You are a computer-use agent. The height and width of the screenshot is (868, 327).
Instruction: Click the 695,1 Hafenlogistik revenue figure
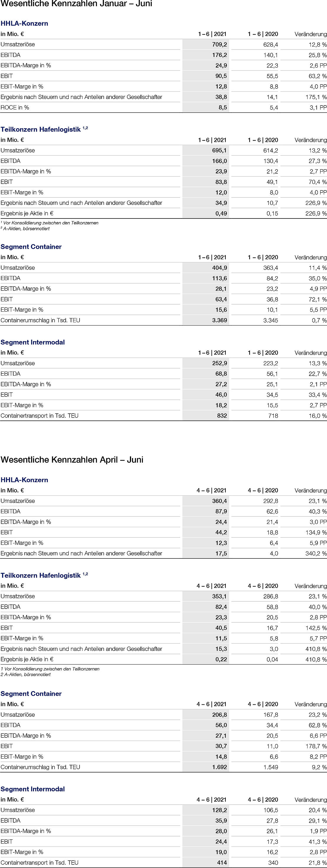point(219,150)
